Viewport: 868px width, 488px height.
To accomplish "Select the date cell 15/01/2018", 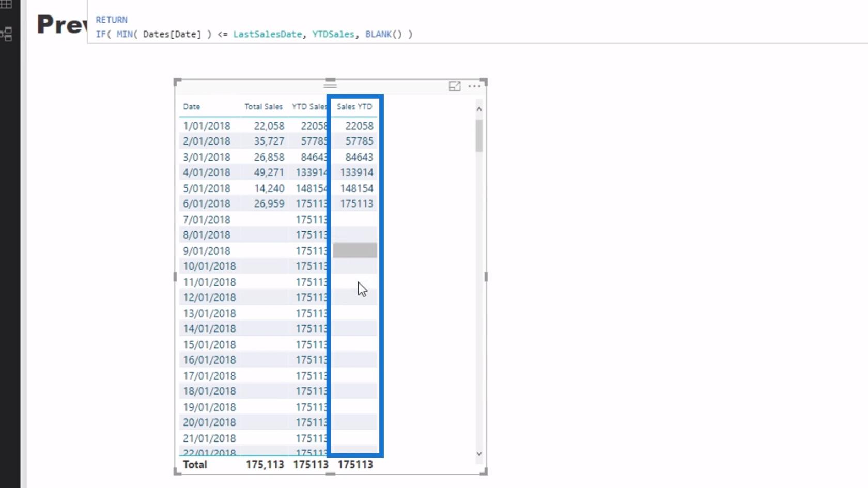I will (x=209, y=344).
